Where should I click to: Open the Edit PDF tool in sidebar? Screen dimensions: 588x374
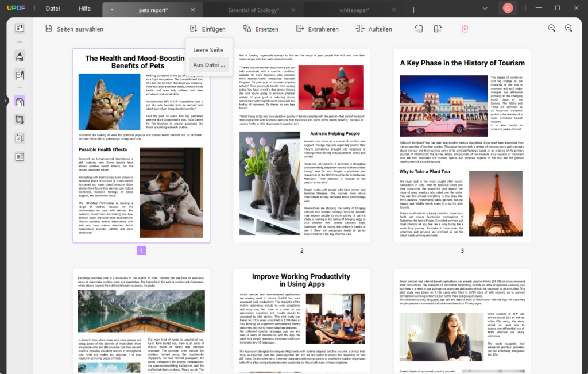pos(20,75)
